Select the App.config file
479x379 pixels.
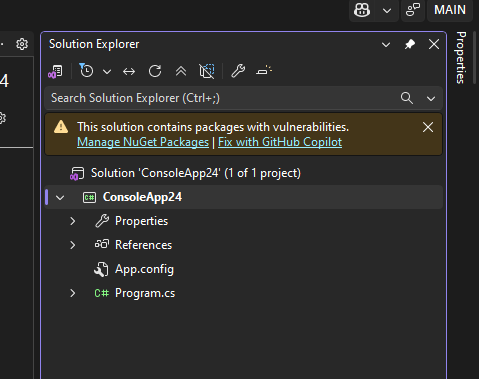coord(144,269)
